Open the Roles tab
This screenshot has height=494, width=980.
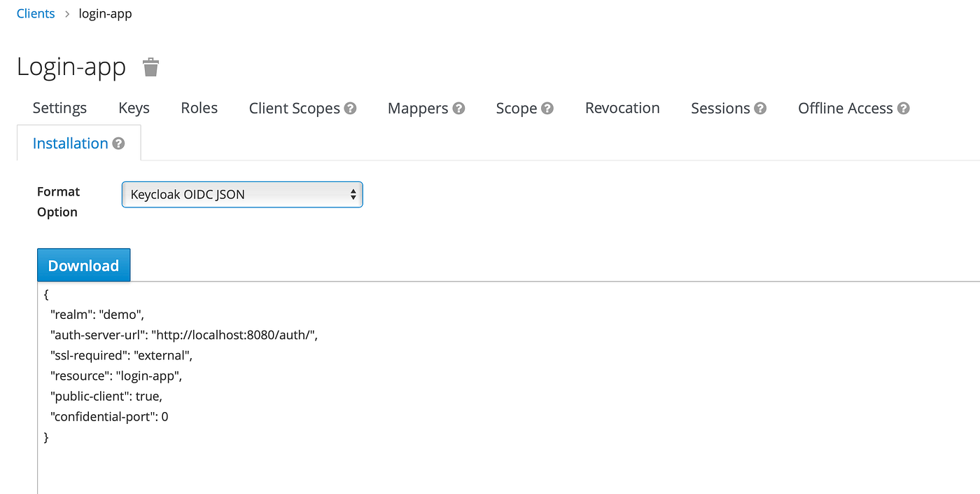point(199,108)
